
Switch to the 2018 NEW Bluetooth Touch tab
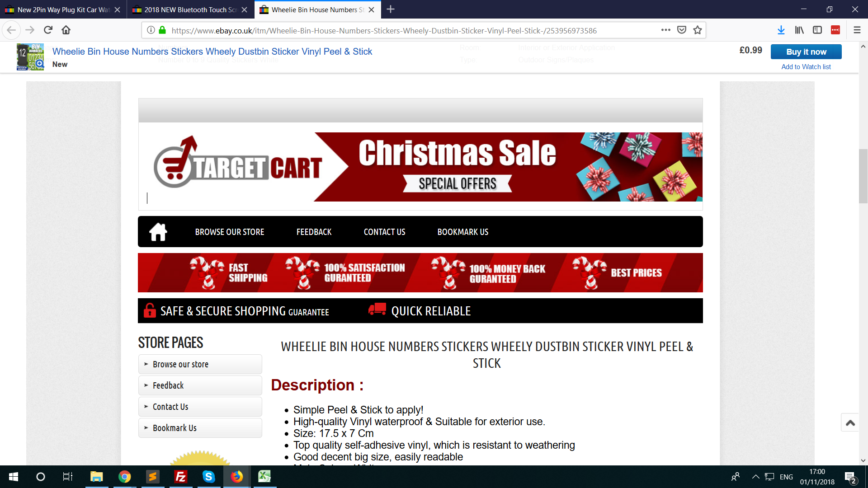pyautogui.click(x=190, y=9)
